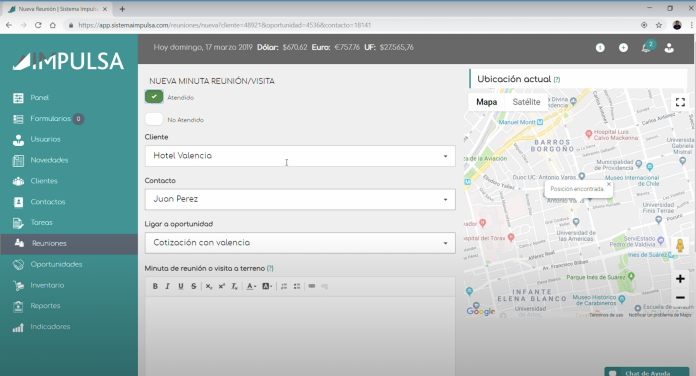Open Google logo link on map
696x376 pixels.
(481, 311)
